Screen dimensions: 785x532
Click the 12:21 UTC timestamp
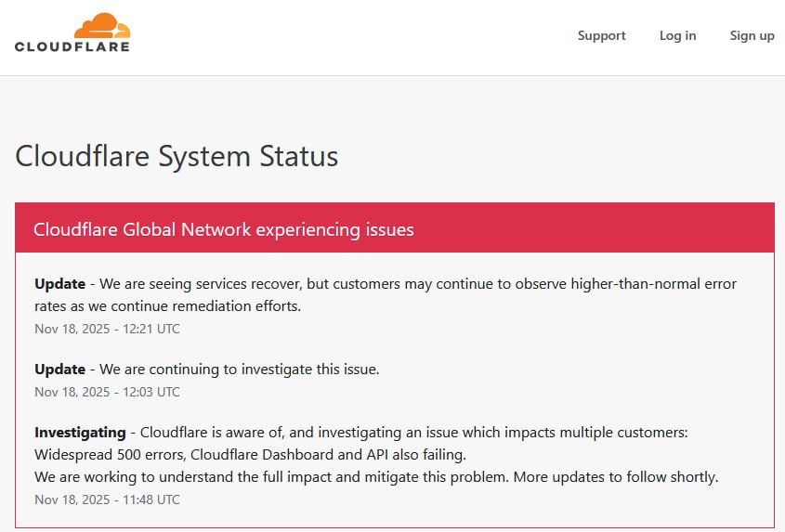pos(107,329)
